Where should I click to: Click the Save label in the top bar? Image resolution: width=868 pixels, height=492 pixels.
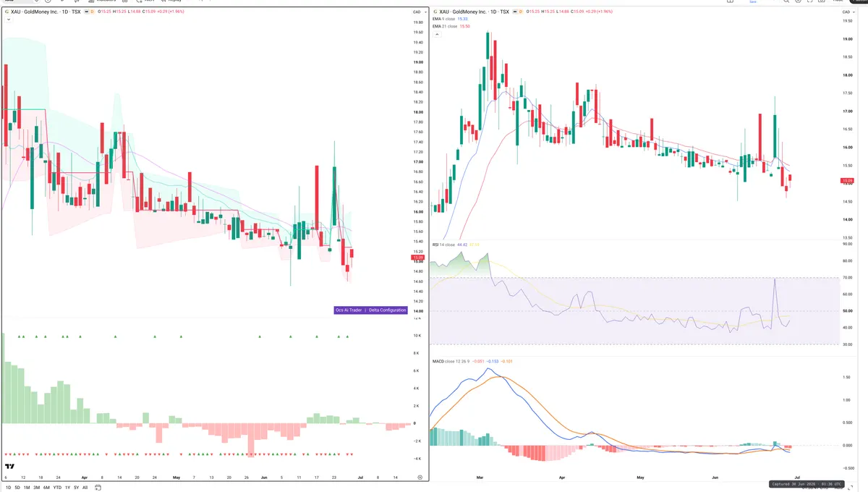tap(753, 2)
